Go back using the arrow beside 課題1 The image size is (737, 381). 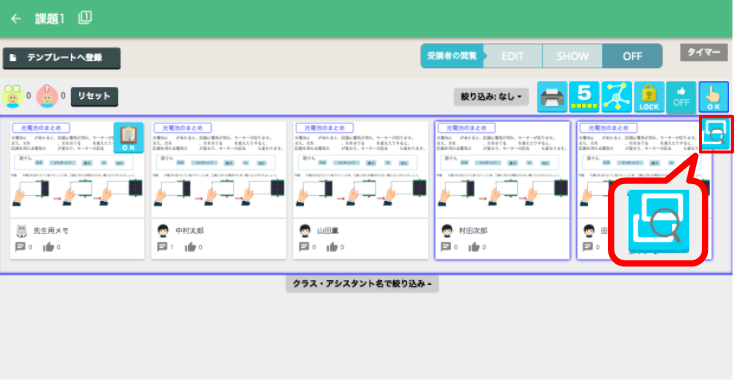pyautogui.click(x=16, y=19)
